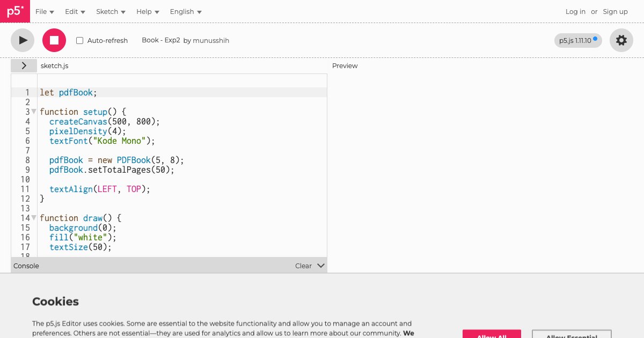
Task: Click the p5* logo home icon
Action: coord(15,11)
